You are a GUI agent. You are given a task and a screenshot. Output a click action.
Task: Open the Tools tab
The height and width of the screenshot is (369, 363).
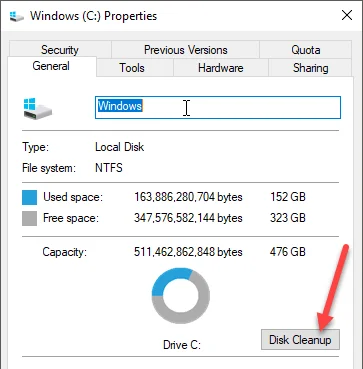click(132, 68)
